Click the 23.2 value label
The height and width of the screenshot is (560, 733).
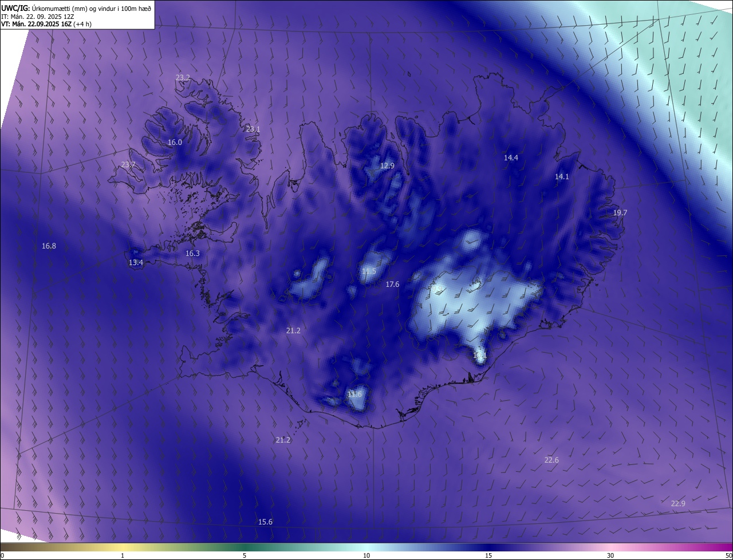click(183, 77)
